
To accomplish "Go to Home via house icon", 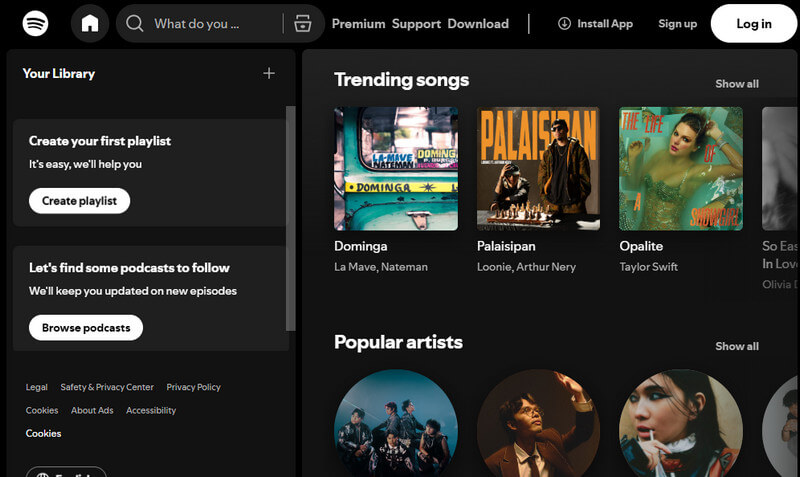I will click(90, 23).
